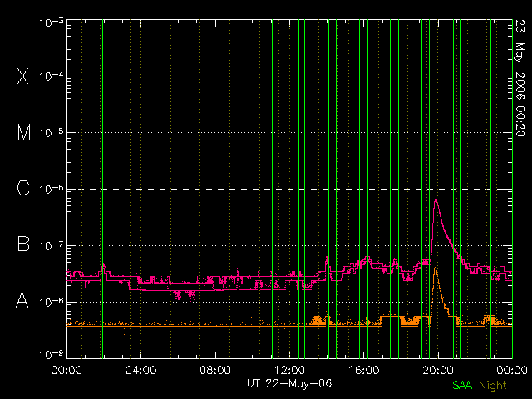Click the 10-5 y-axis value
The image size is (532, 399).
(52, 132)
